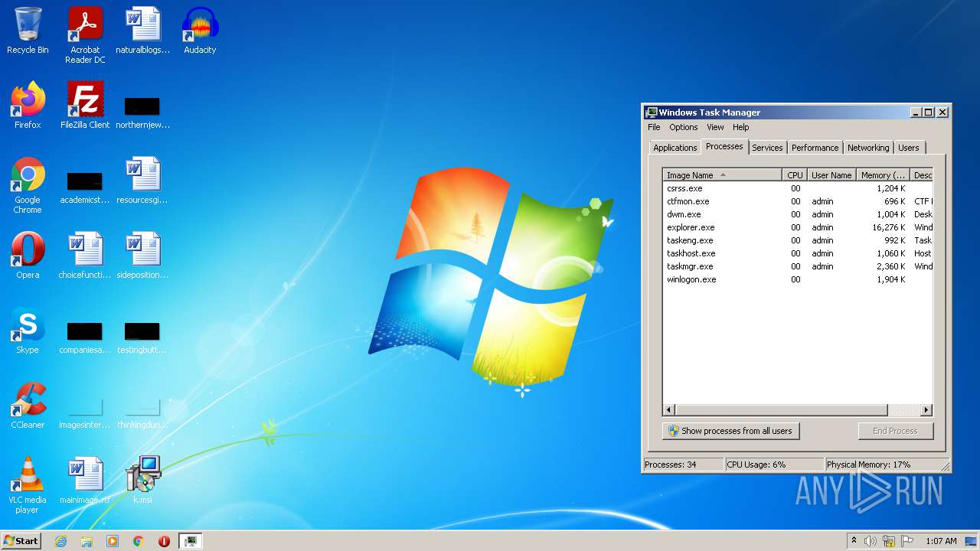
Task: Open the Firefox desktop shortcut
Action: coord(28,106)
